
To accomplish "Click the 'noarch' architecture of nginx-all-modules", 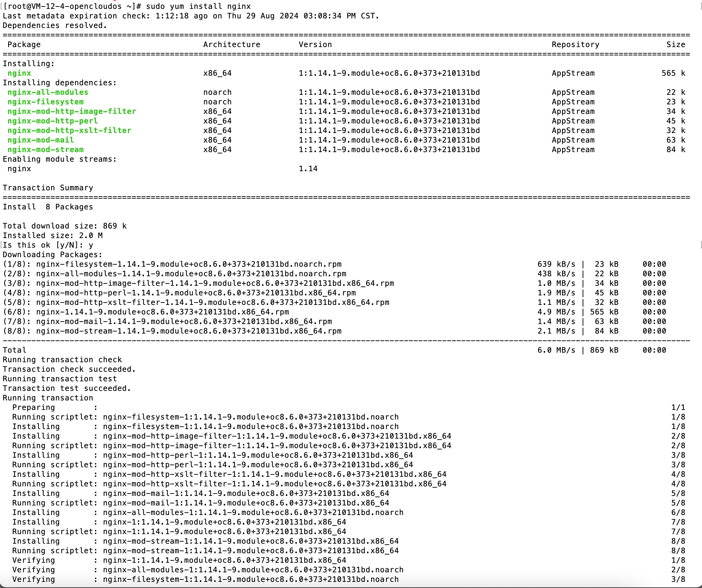I will 217,92.
